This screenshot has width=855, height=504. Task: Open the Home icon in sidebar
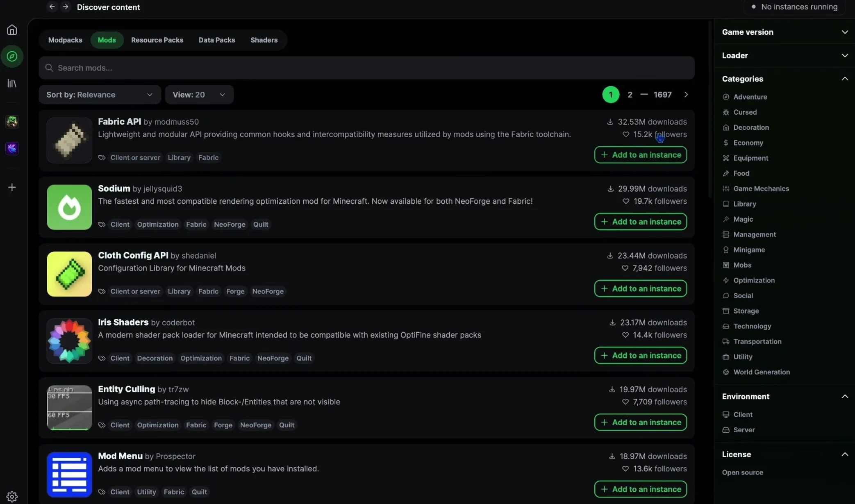[12, 30]
